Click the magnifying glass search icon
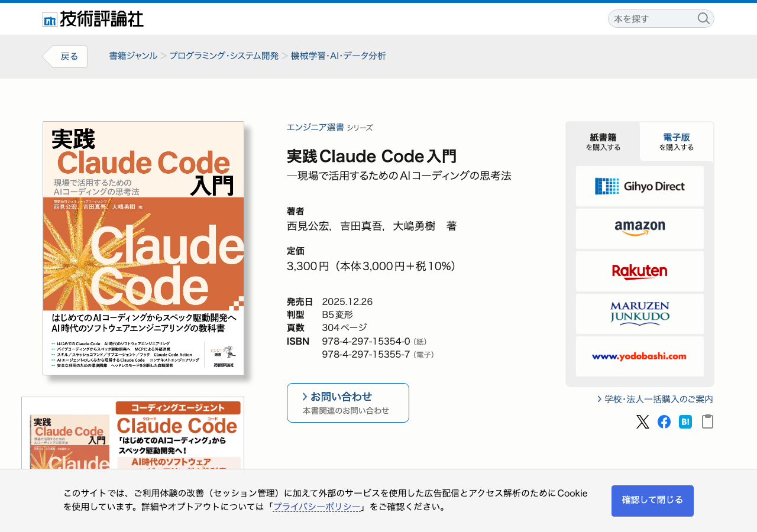The image size is (757, 532). point(703,18)
